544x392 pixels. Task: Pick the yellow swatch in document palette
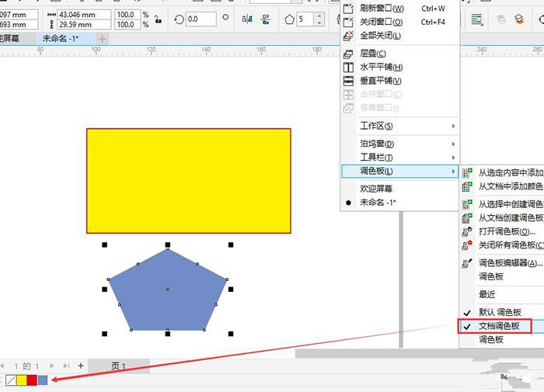(22, 380)
